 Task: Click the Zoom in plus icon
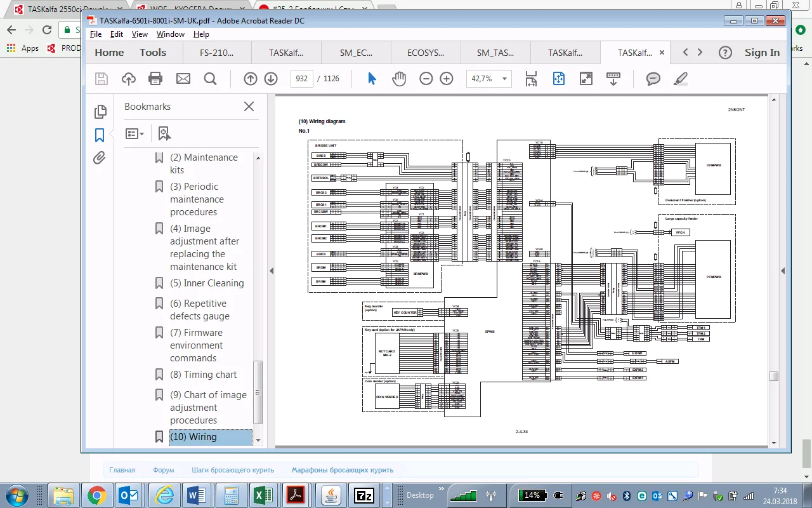[447, 79]
